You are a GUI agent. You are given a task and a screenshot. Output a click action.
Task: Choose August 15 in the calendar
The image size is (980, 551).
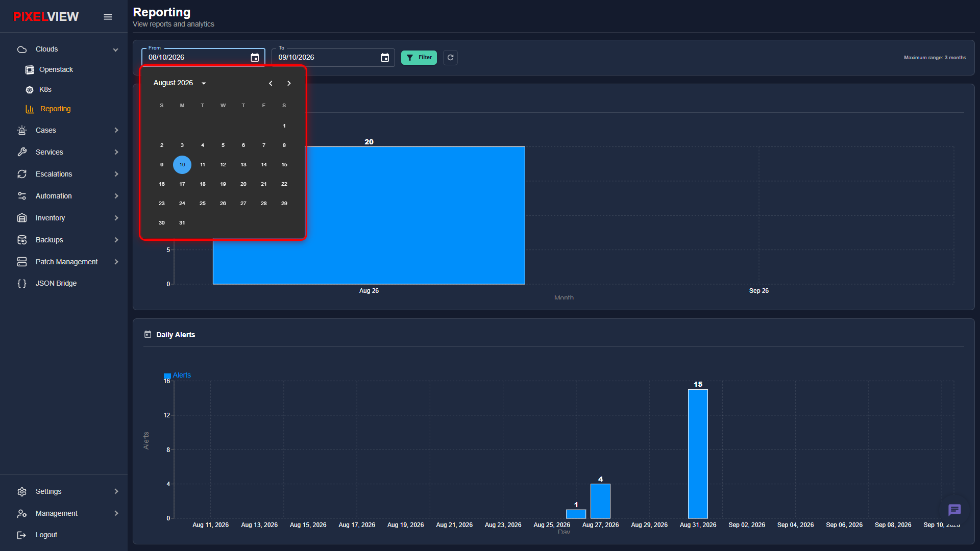tap(284, 165)
